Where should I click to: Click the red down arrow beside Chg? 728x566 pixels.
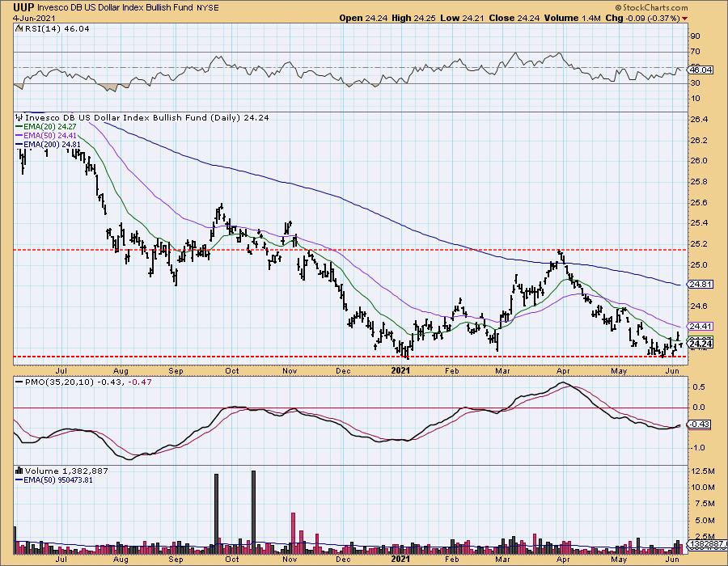686,18
